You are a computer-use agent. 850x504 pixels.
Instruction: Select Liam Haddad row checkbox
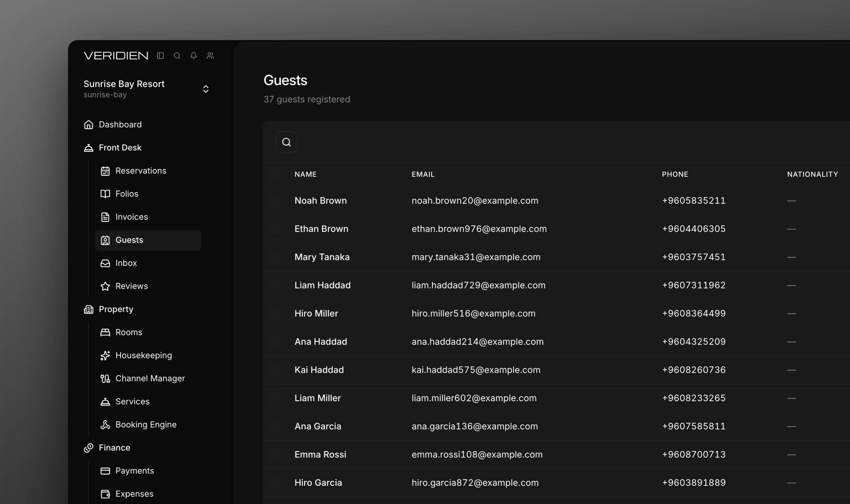click(x=274, y=285)
